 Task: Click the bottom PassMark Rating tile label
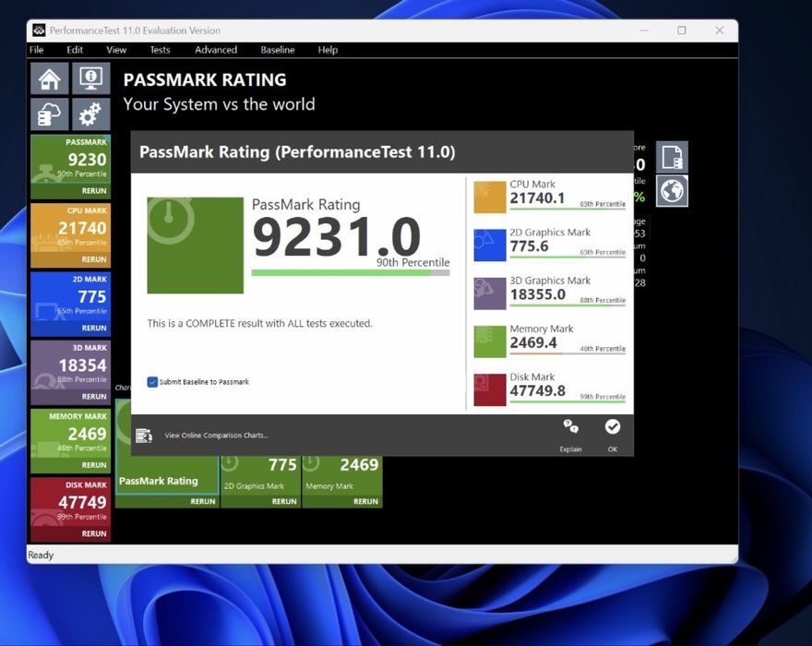click(159, 481)
